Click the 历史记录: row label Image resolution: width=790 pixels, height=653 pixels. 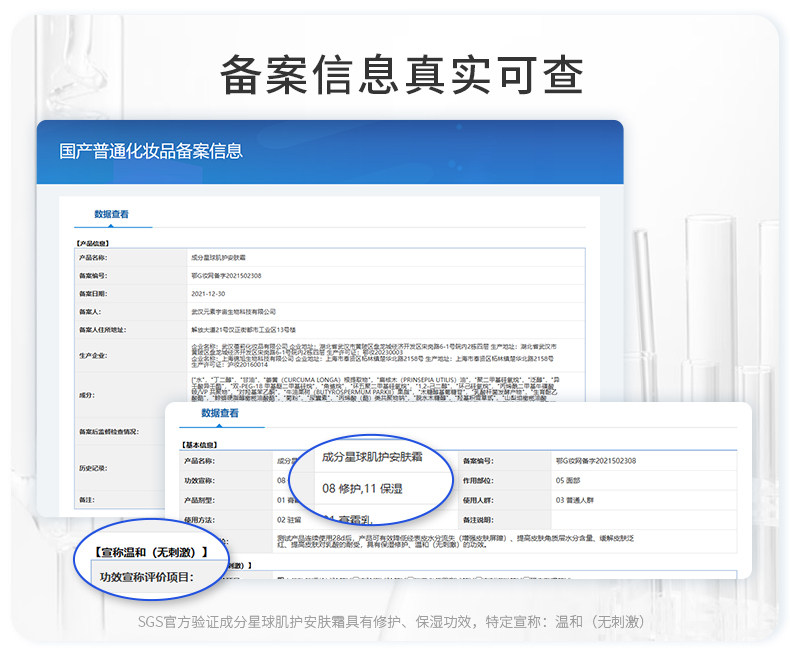(x=93, y=468)
